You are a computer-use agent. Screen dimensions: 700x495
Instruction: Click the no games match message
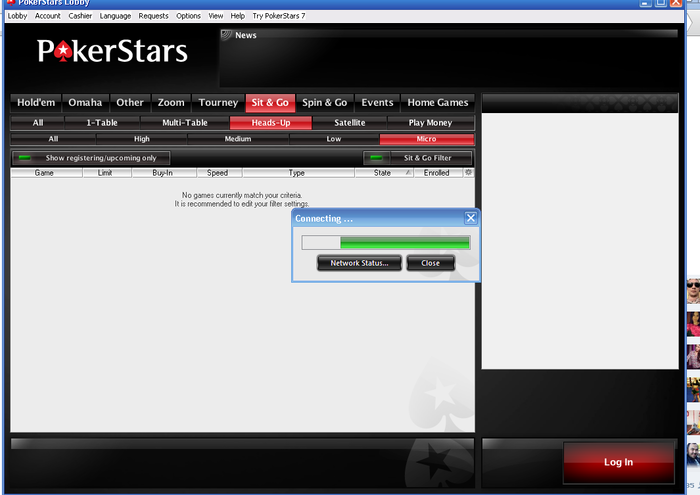[x=242, y=200]
